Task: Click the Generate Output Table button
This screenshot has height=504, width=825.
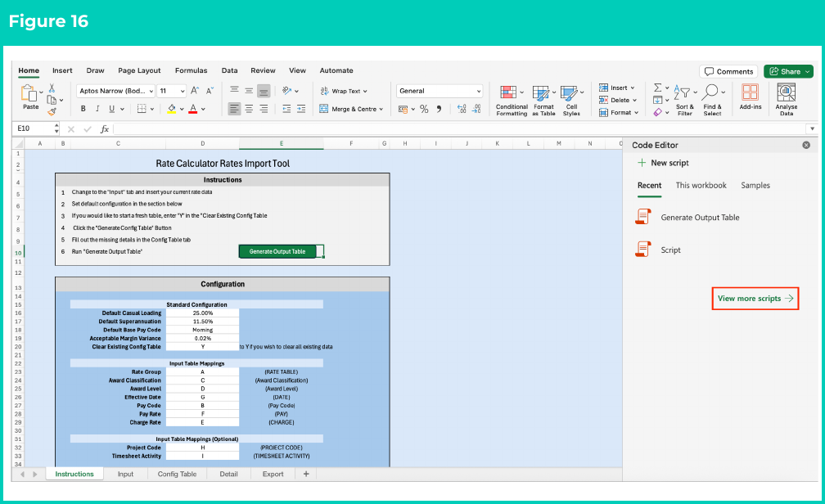Action: 277,251
